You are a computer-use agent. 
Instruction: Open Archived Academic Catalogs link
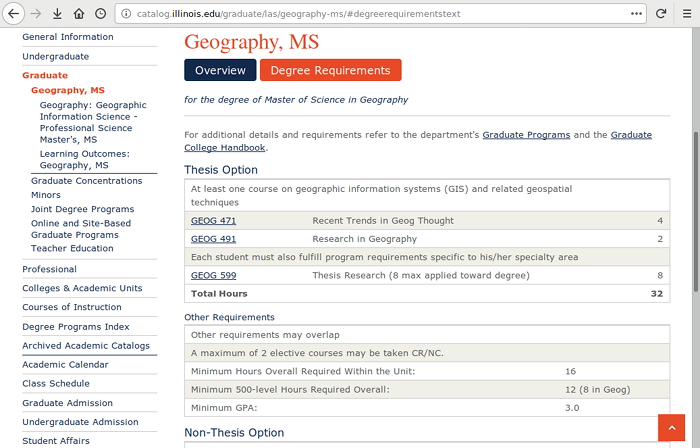tap(86, 346)
